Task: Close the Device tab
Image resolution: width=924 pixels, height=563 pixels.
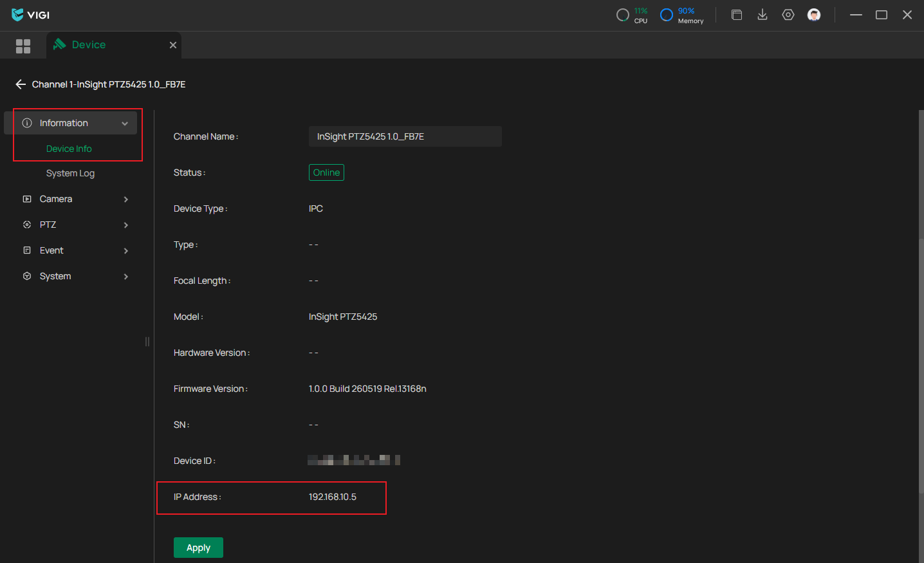Action: [x=173, y=45]
